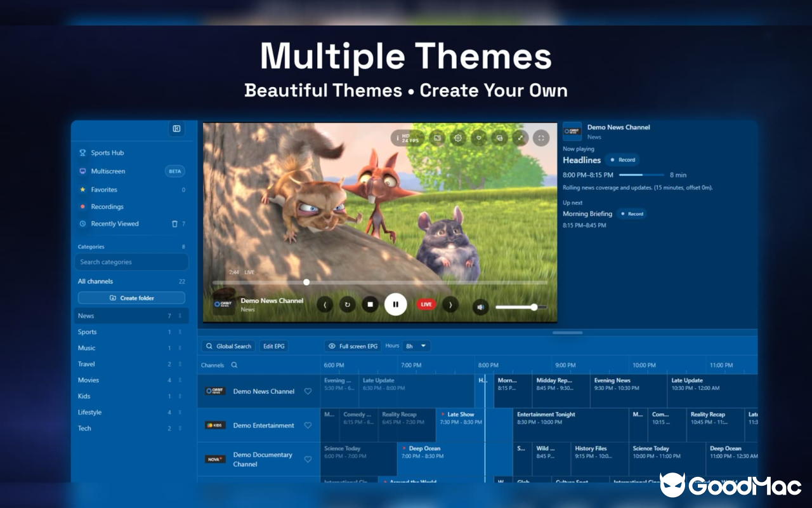Expand the player with diagonal arrows icon
Viewport: 812px width, 508px height.
(x=520, y=138)
